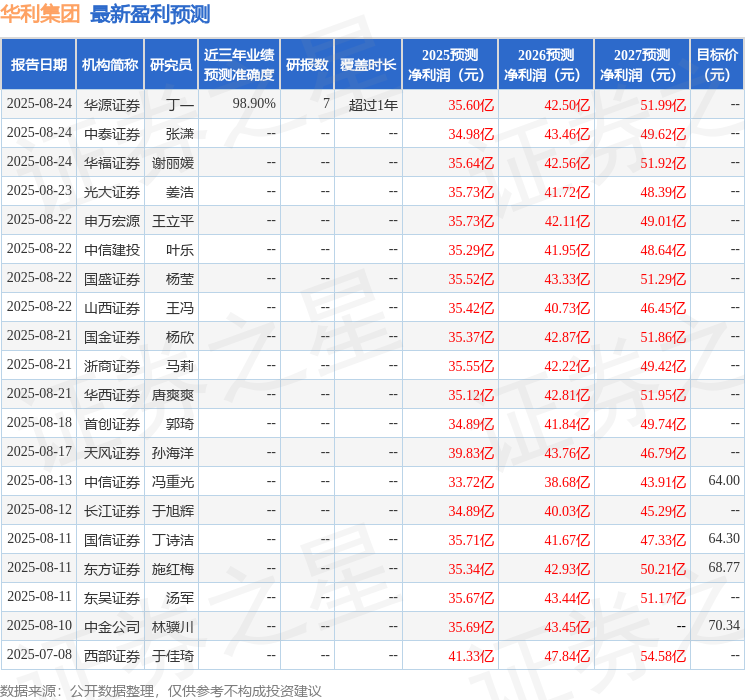Image resolution: width=745 pixels, height=700 pixels.
Task: Click the 数据来源 disclaimer footer text
Action: (161, 690)
